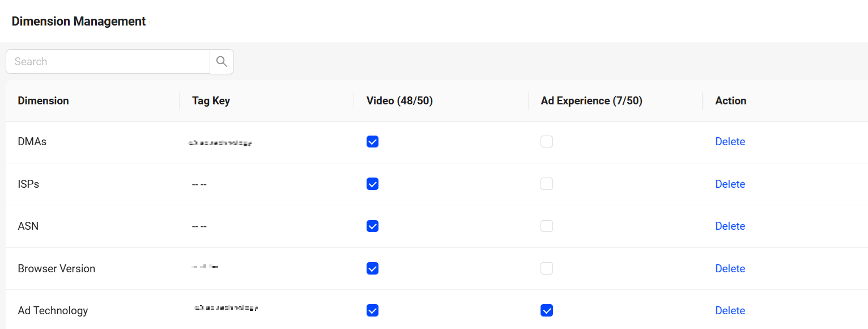Click the Tag Key column header
This screenshot has height=329, width=868.
click(x=211, y=101)
